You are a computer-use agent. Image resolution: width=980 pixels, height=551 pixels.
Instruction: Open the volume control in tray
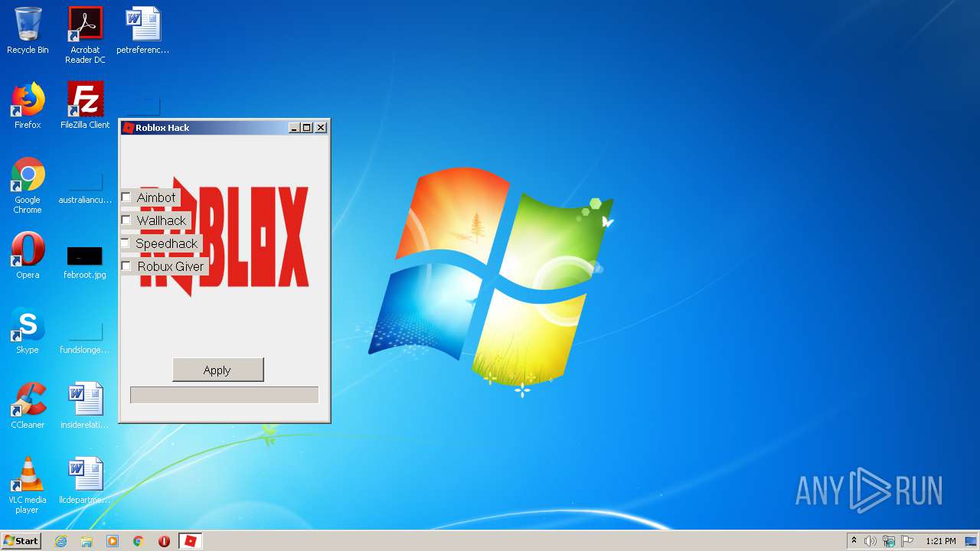871,541
